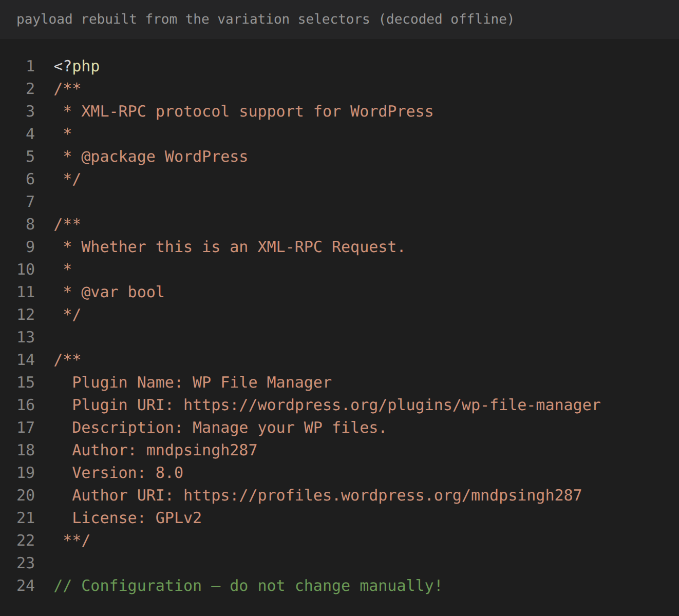Click line number 7 in the gutter
Viewport: 679px width, 616px height.
click(30, 202)
